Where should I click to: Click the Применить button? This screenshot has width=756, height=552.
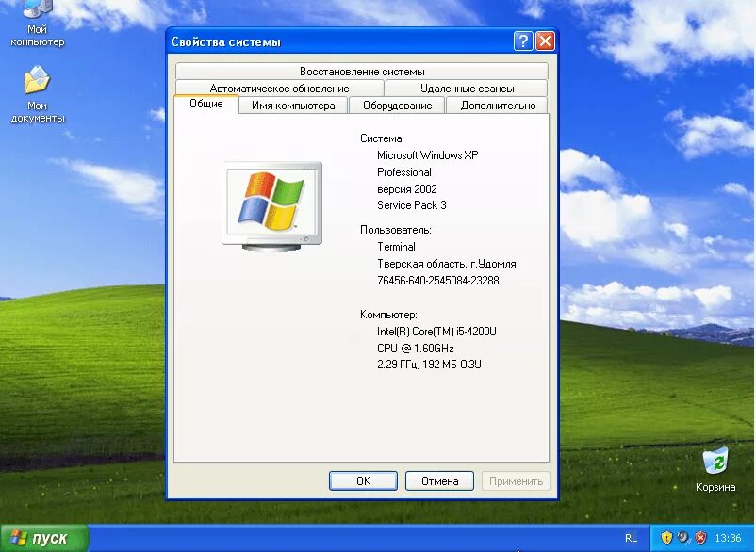click(x=516, y=480)
